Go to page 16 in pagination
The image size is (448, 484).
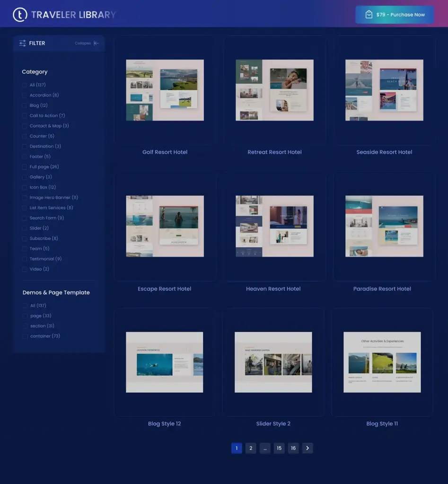click(293, 448)
